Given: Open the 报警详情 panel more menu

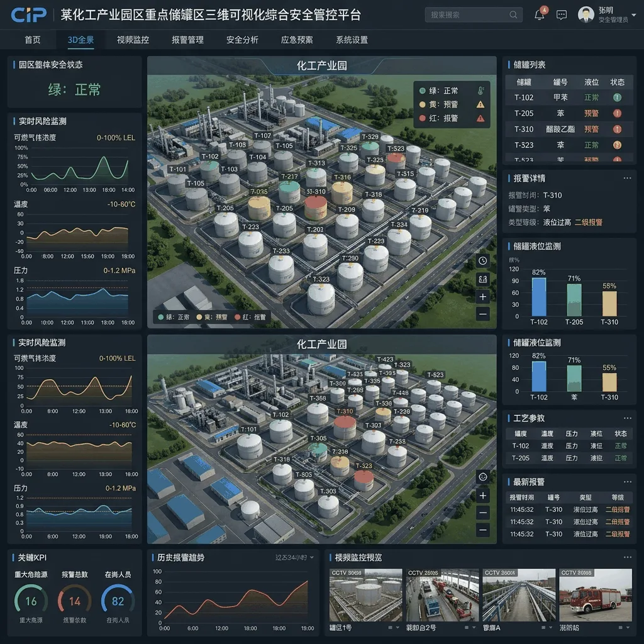Looking at the screenshot, I should point(627,178).
